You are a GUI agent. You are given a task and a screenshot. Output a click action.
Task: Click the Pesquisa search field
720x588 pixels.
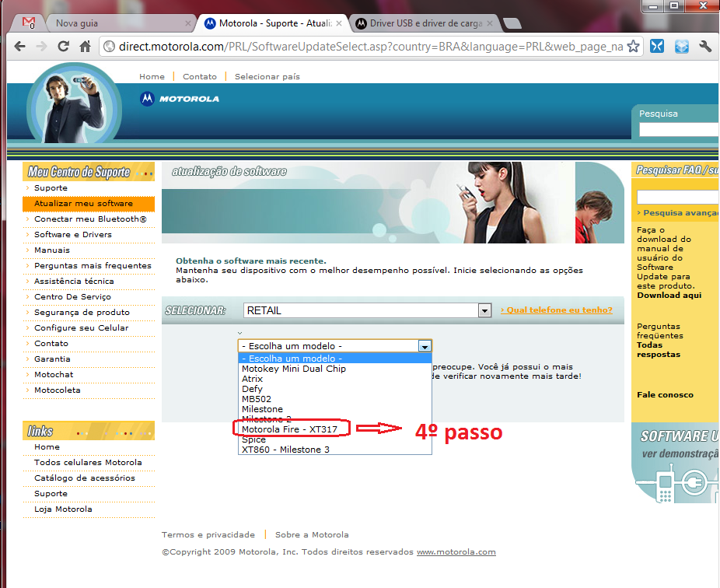click(680, 130)
